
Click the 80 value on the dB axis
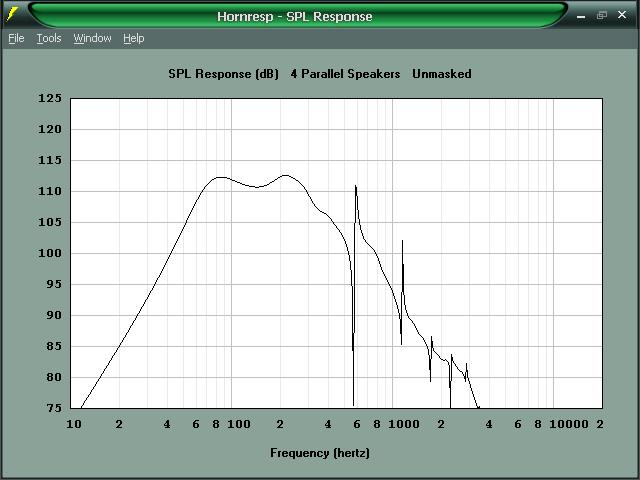pyautogui.click(x=53, y=378)
